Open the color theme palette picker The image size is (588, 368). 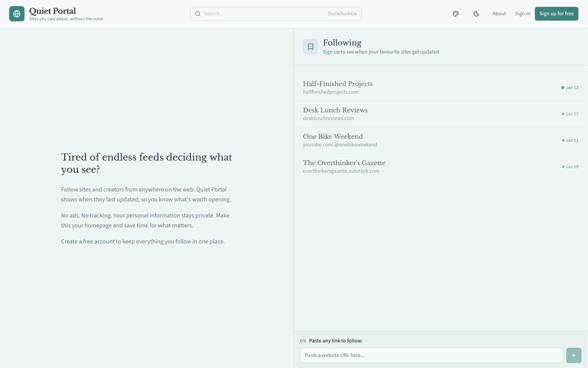tap(455, 14)
